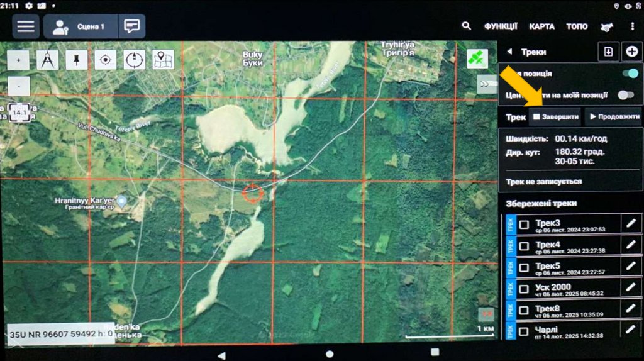Viewport: 644px width, 361px height.
Task: Click the coordinates readout 35U NR 96607 59492
Action: [60, 335]
